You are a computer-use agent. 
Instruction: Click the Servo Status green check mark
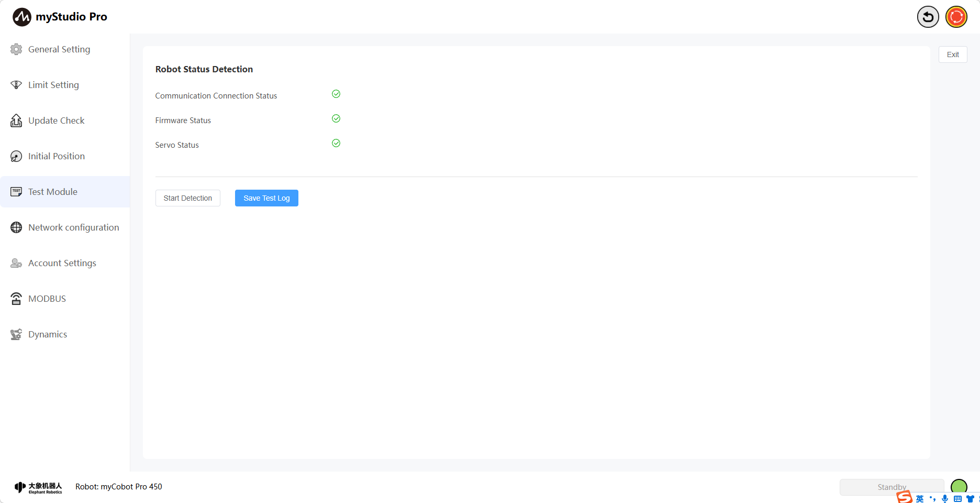pyautogui.click(x=336, y=143)
